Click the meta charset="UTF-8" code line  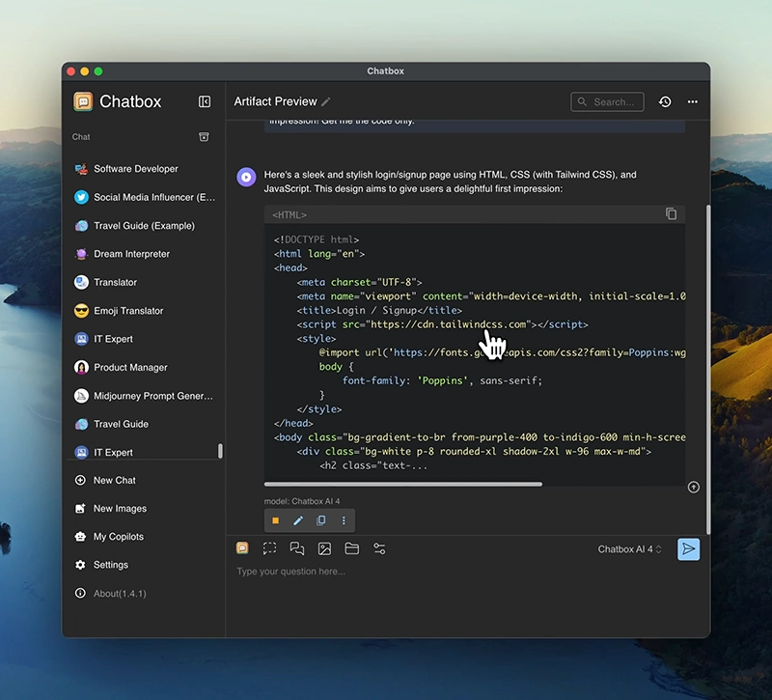(x=359, y=282)
